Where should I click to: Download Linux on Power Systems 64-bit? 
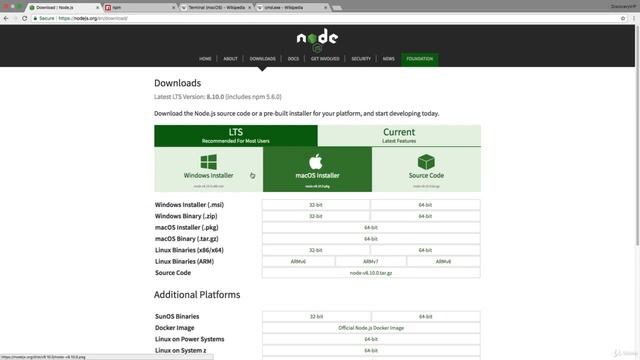pos(371,339)
